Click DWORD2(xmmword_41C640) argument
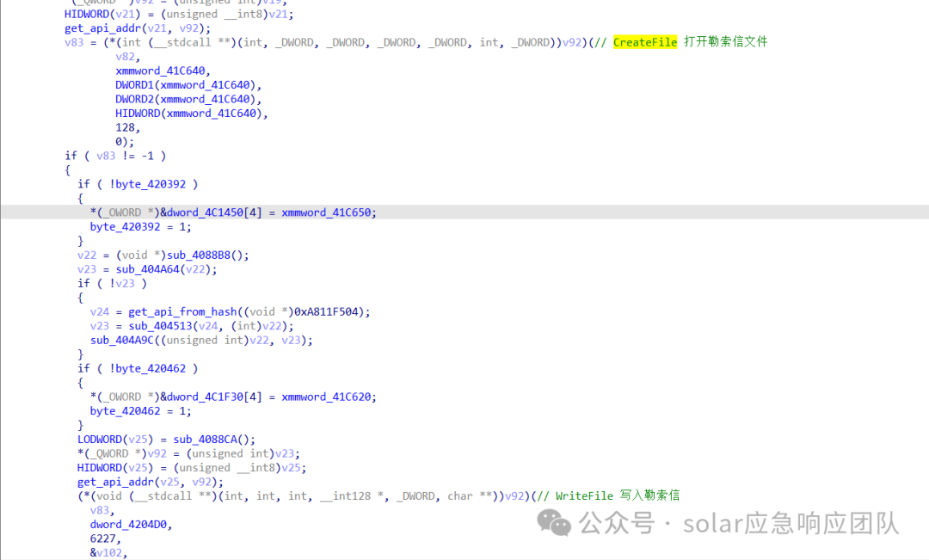The width and height of the screenshot is (929, 560). tap(186, 99)
